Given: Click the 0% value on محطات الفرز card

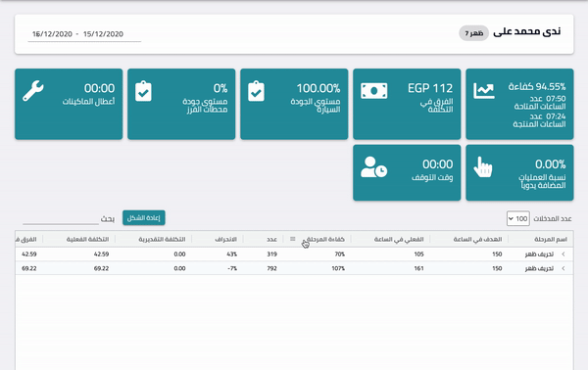Looking at the screenshot, I should click(220, 88).
